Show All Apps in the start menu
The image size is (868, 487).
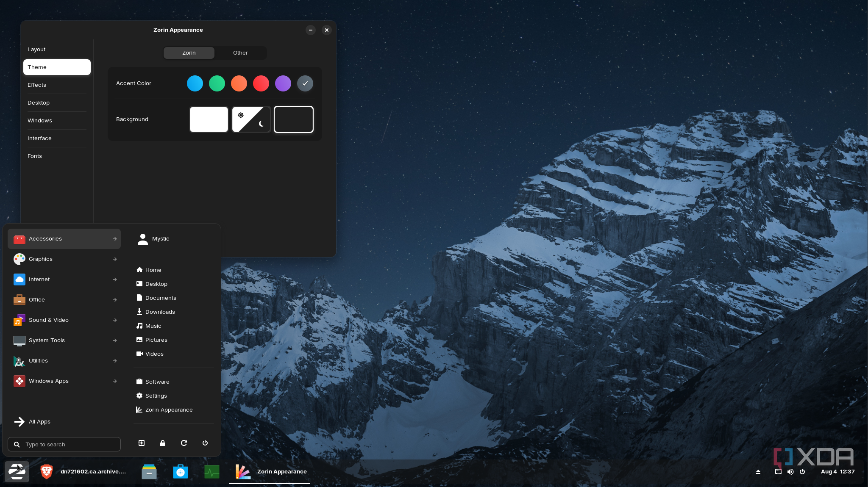click(64, 422)
